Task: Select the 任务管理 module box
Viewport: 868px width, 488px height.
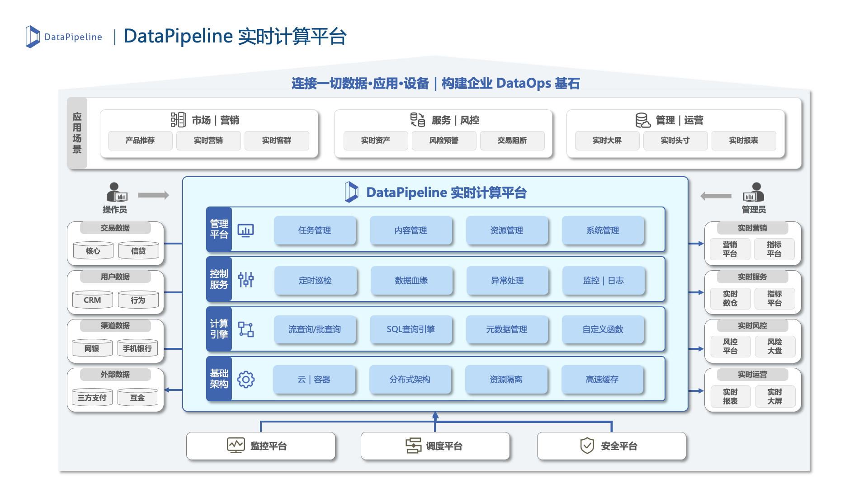Action: 315,230
